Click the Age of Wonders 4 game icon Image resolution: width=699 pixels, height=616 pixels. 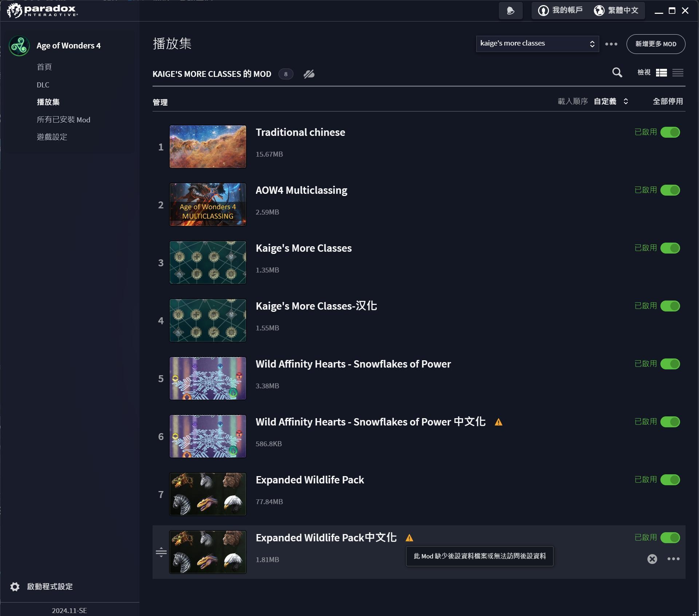[19, 46]
